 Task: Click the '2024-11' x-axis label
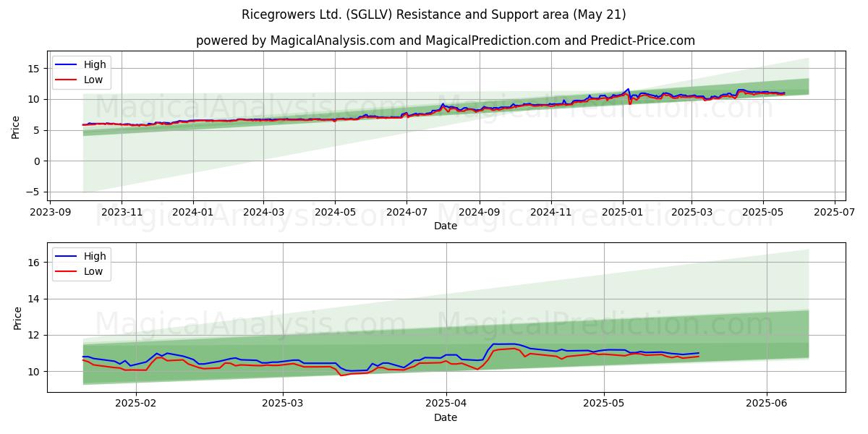[x=550, y=211]
